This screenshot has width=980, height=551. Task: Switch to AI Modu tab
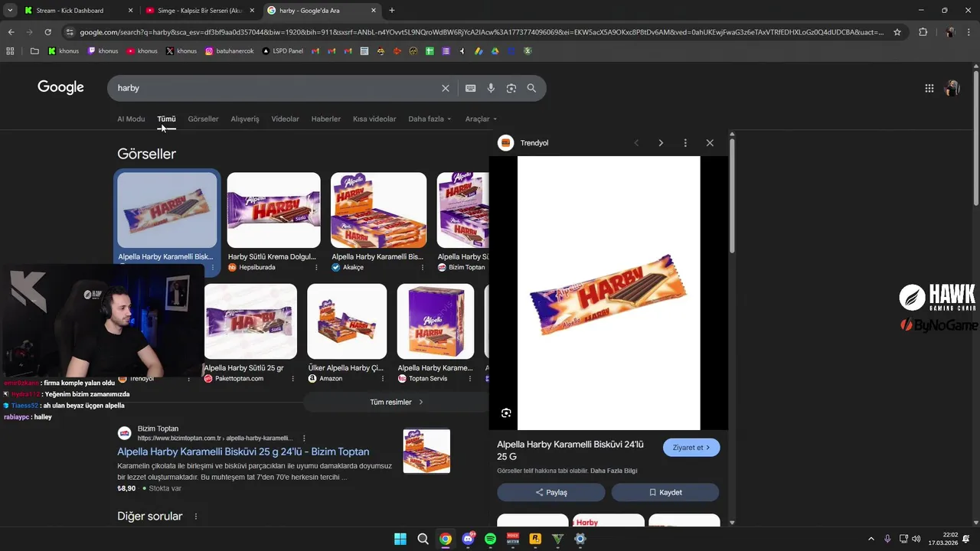131,119
